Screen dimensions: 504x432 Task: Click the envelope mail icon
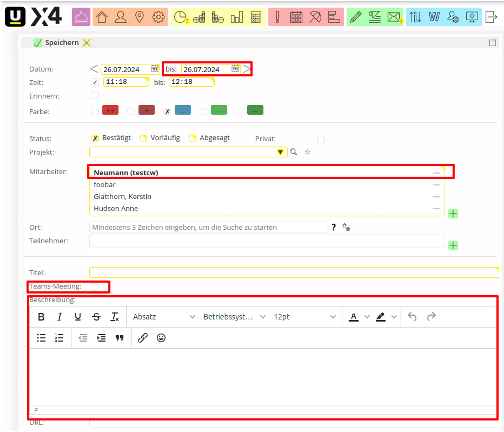pos(393,17)
